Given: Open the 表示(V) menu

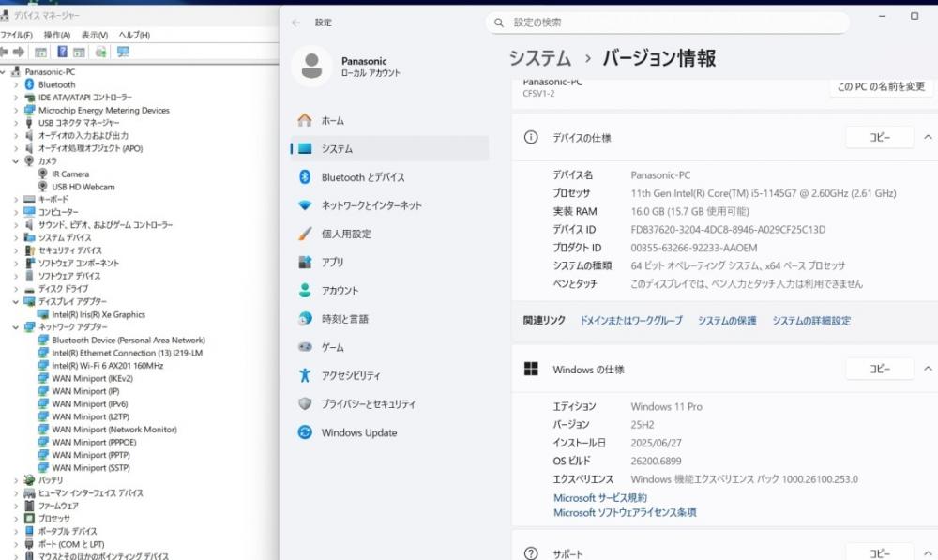Looking at the screenshot, I should point(94,35).
